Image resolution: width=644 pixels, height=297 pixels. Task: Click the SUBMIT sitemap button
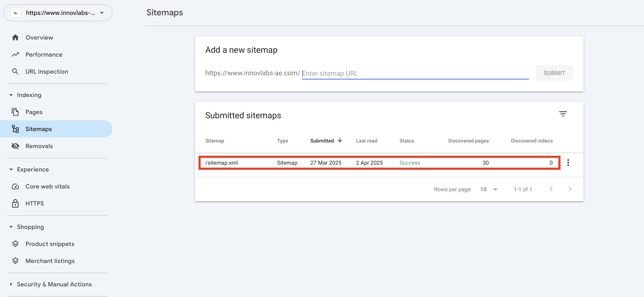pyautogui.click(x=554, y=73)
